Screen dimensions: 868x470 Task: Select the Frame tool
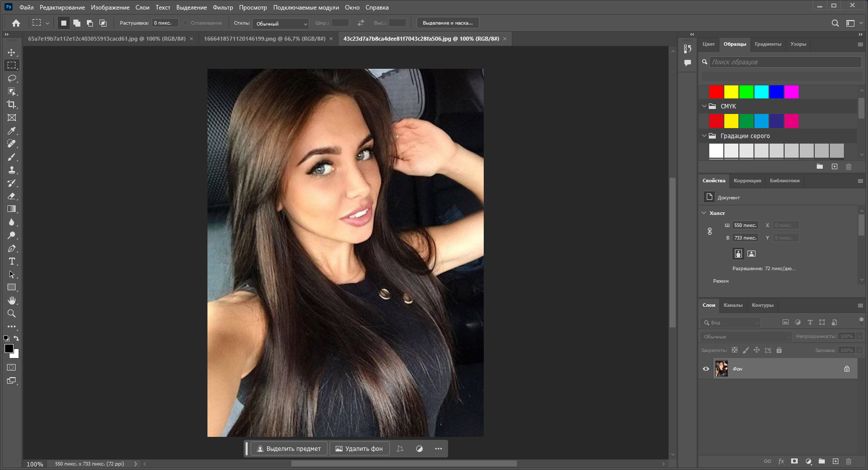coord(12,117)
